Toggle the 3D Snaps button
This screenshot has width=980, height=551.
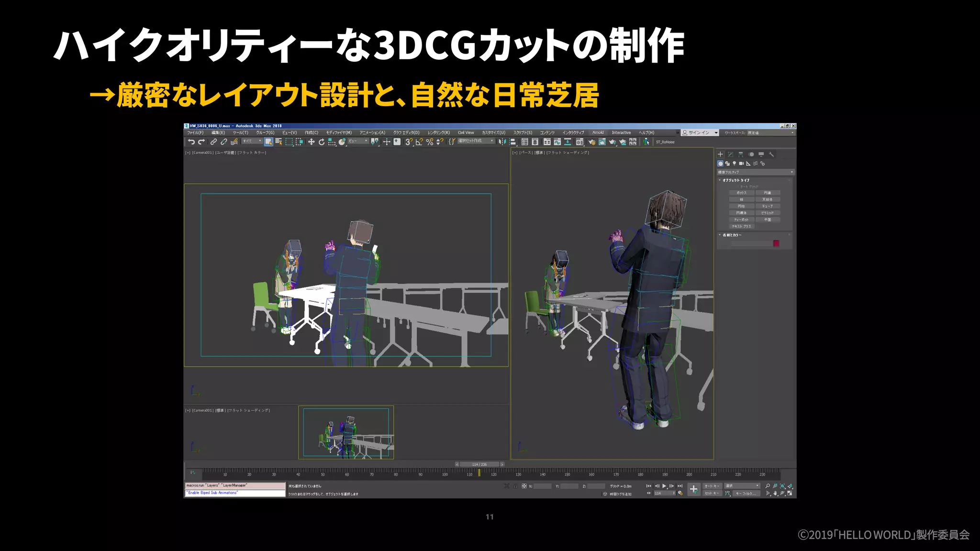pos(409,142)
